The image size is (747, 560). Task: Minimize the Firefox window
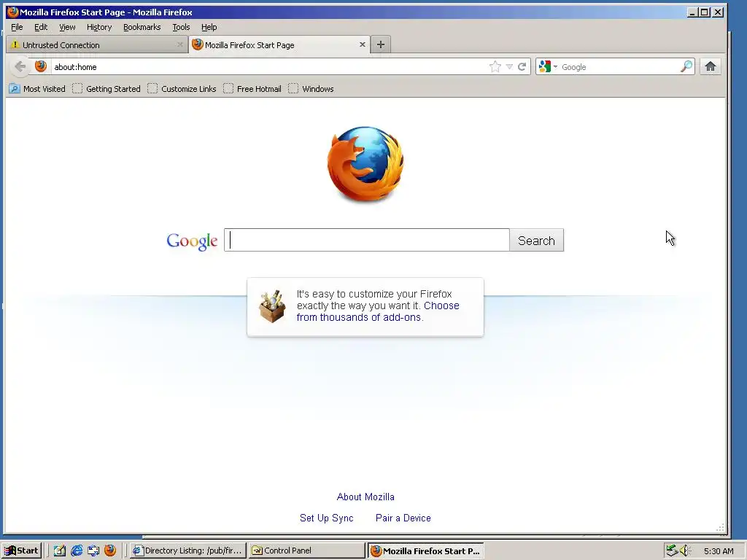click(693, 12)
